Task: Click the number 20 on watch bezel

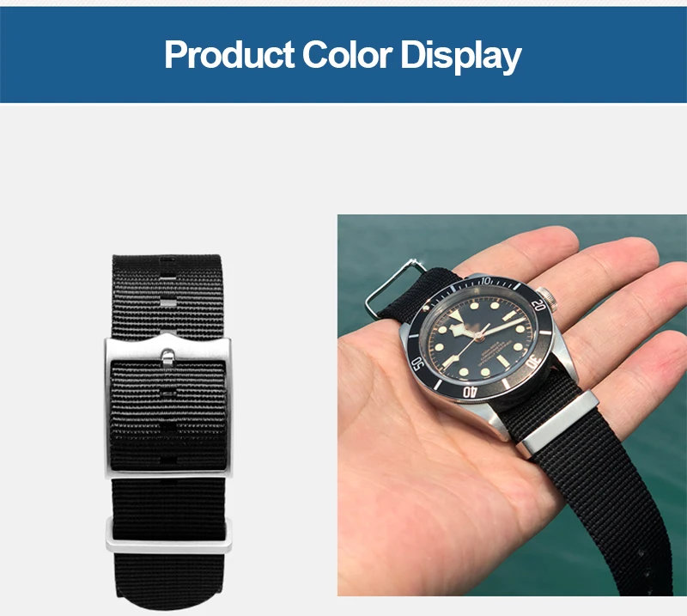Action: (x=538, y=305)
